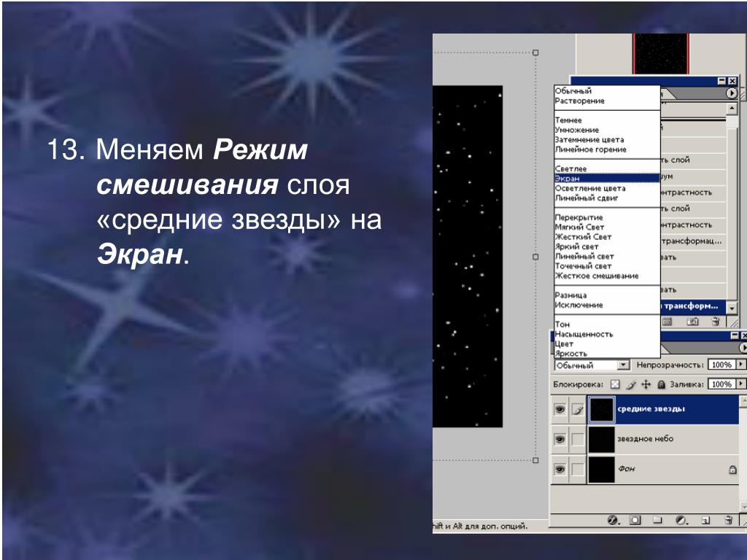747x560 pixels.
Task: Choose the Насыщенность blend mode
Action: click(606, 334)
